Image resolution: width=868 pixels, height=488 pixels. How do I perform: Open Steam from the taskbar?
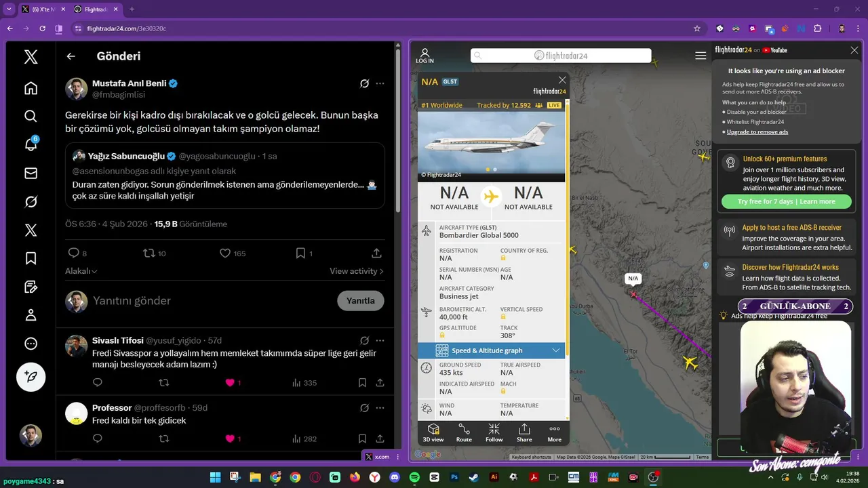point(474,477)
